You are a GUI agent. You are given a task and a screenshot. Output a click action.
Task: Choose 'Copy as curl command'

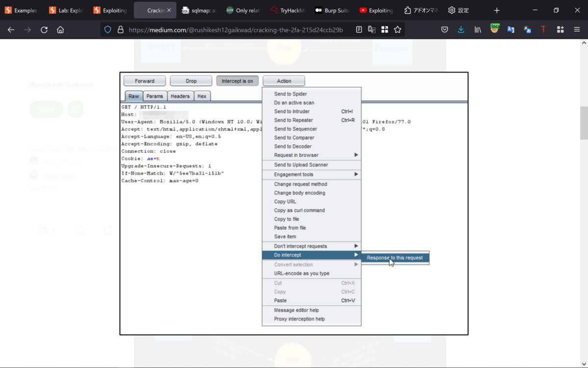point(312,210)
